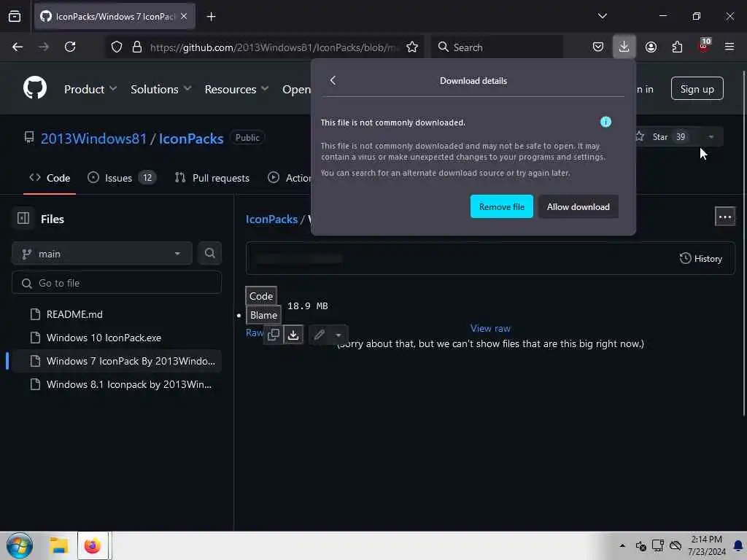
Task: Open the Save to Pocket icon
Action: (x=598, y=47)
